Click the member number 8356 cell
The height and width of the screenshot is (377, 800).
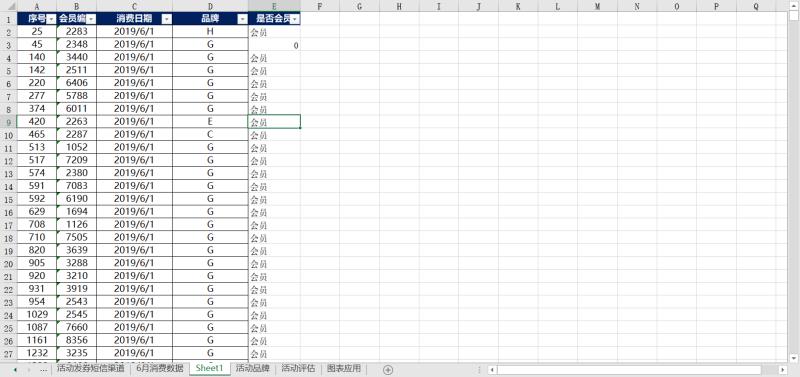point(77,340)
